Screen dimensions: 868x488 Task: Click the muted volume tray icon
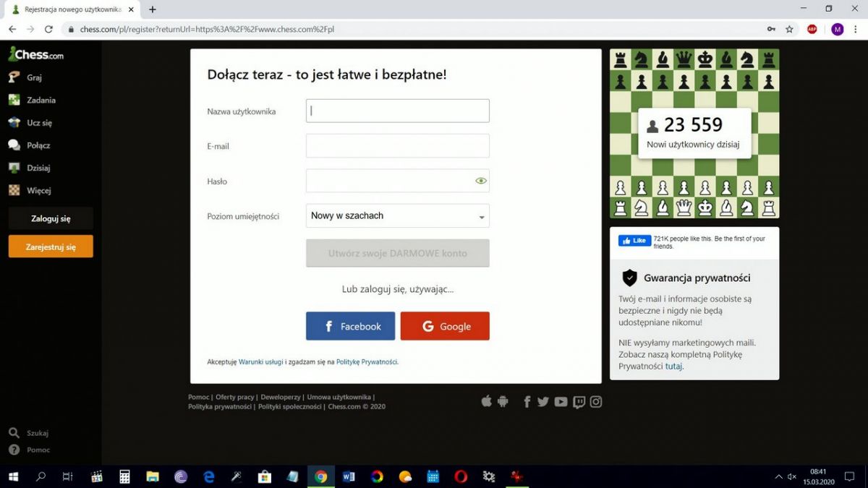tap(792, 476)
